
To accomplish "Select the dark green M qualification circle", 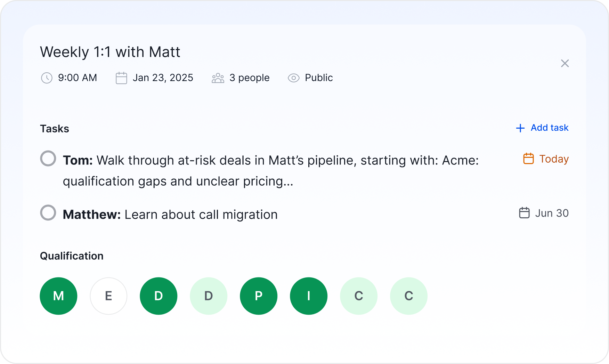I will coord(58,296).
